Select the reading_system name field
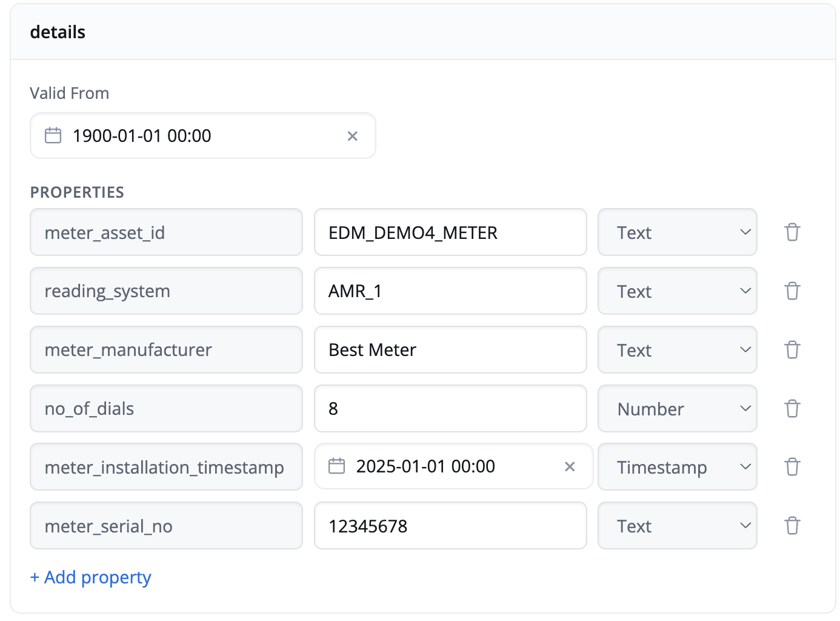Screen dimensions: 840x621 pyautogui.click(x=166, y=291)
